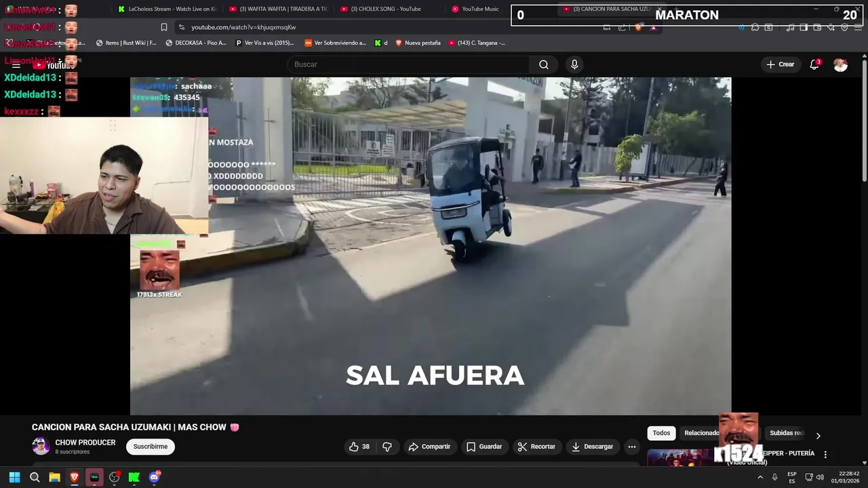Open options menu for EIPPER - PUTERÍA video
The height and width of the screenshot is (488, 868).
click(825, 454)
